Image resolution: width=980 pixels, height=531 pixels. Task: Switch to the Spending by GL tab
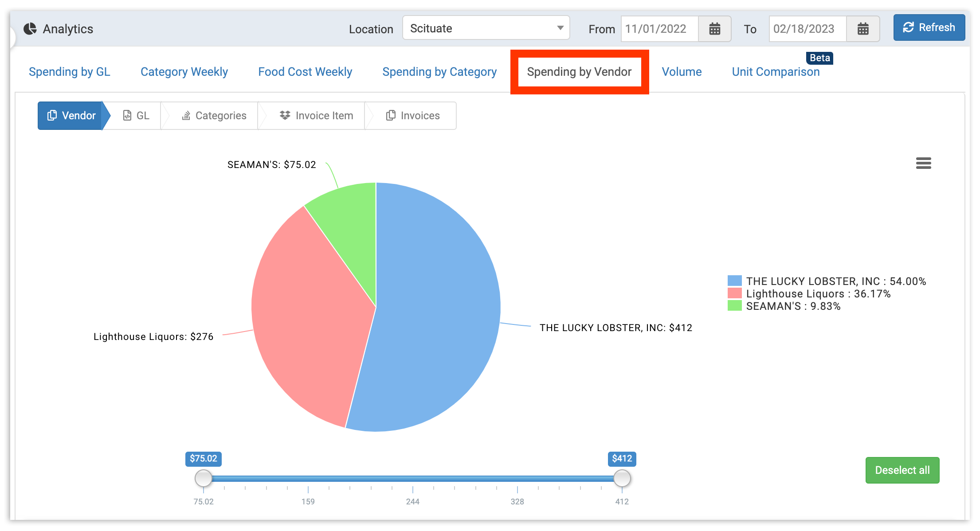click(70, 72)
